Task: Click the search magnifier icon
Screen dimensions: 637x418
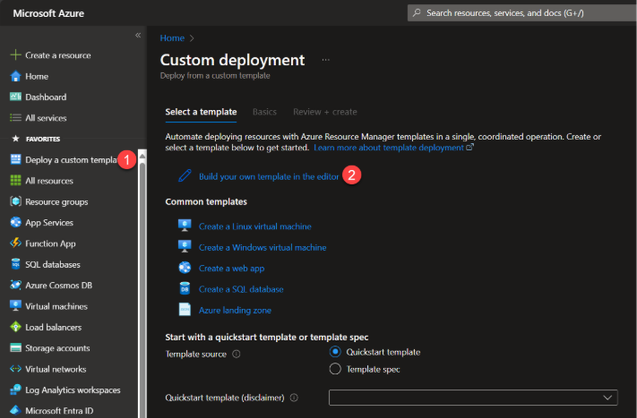Action: click(417, 13)
